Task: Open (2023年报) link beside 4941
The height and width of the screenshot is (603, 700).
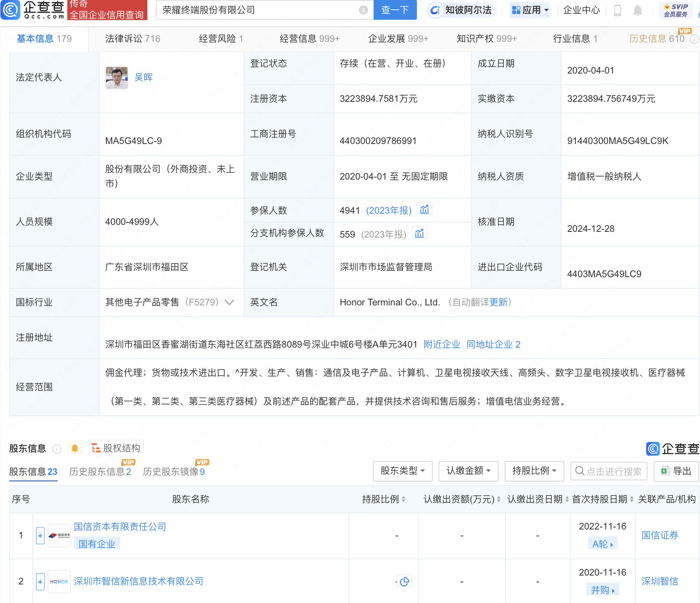Action: pyautogui.click(x=389, y=210)
